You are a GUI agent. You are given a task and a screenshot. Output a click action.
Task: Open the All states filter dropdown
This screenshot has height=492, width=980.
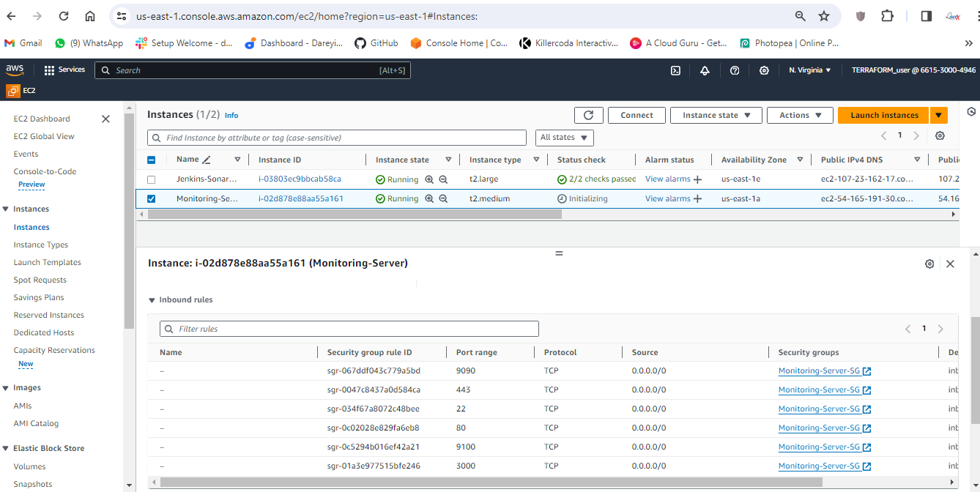coord(564,138)
